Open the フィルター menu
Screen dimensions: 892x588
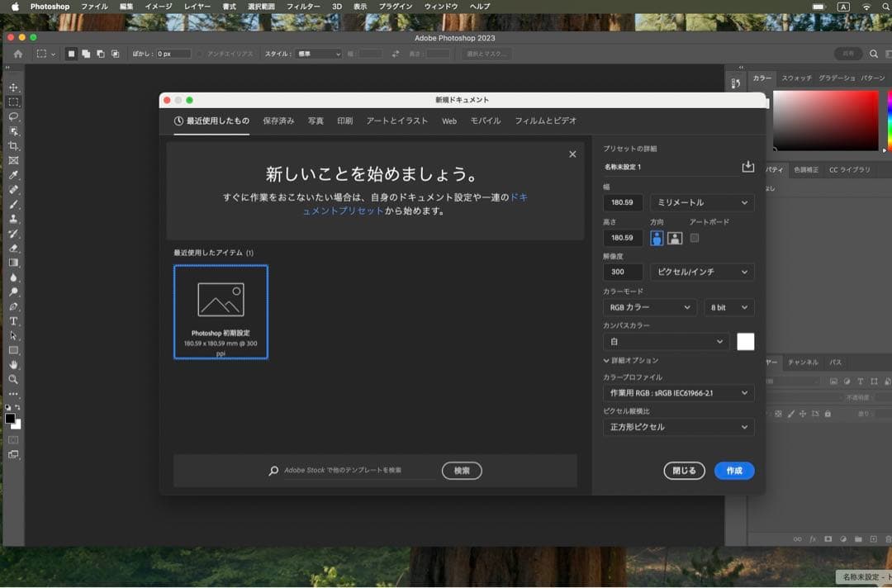pos(304,7)
